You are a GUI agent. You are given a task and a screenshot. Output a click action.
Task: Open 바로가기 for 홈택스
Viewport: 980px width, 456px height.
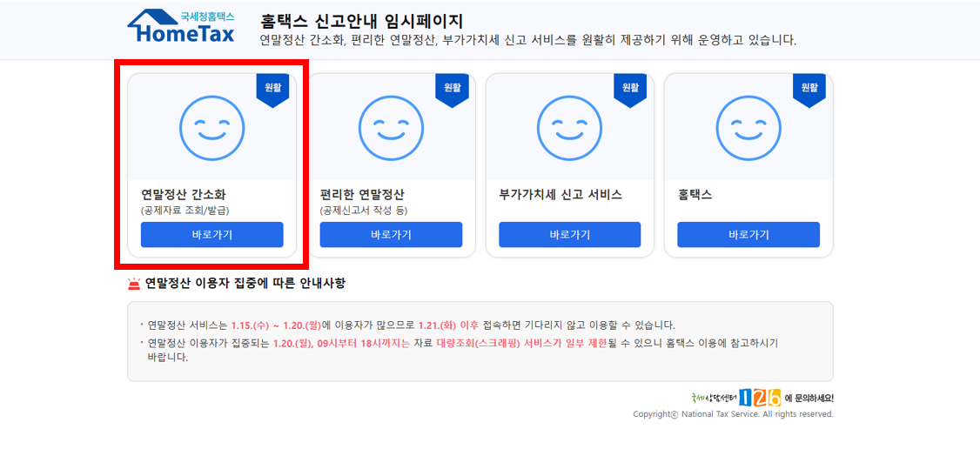(x=748, y=235)
